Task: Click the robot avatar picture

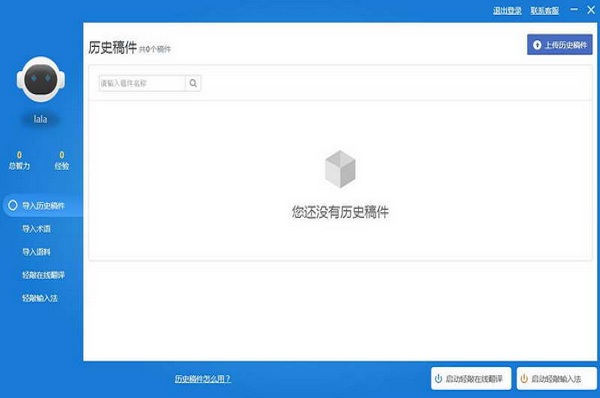Action: coord(41,79)
